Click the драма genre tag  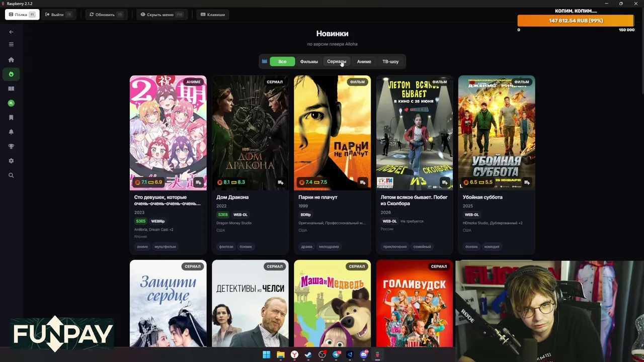(307, 247)
